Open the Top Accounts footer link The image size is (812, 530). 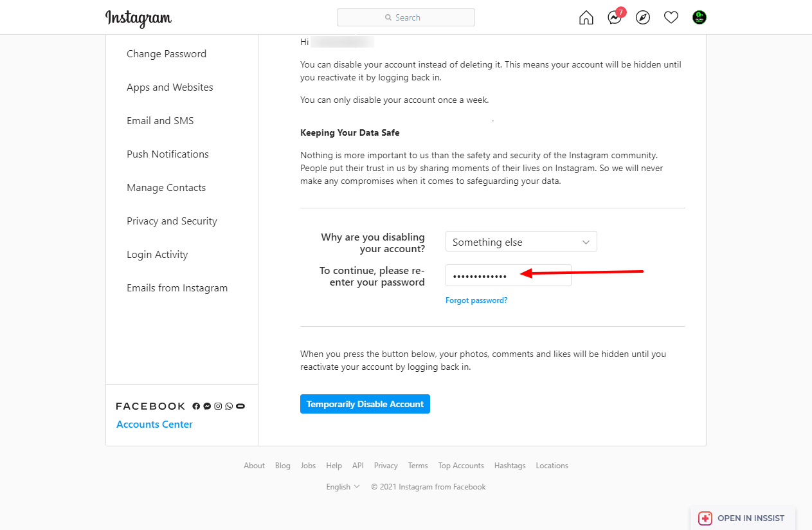click(x=461, y=466)
